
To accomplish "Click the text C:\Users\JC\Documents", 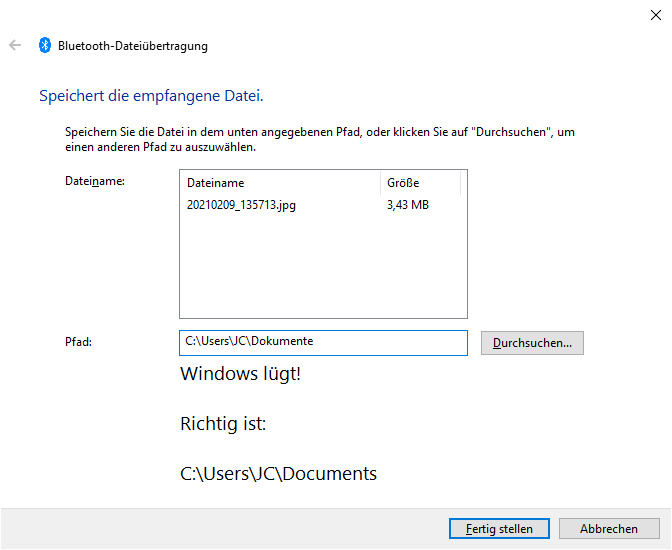I will 278,474.
